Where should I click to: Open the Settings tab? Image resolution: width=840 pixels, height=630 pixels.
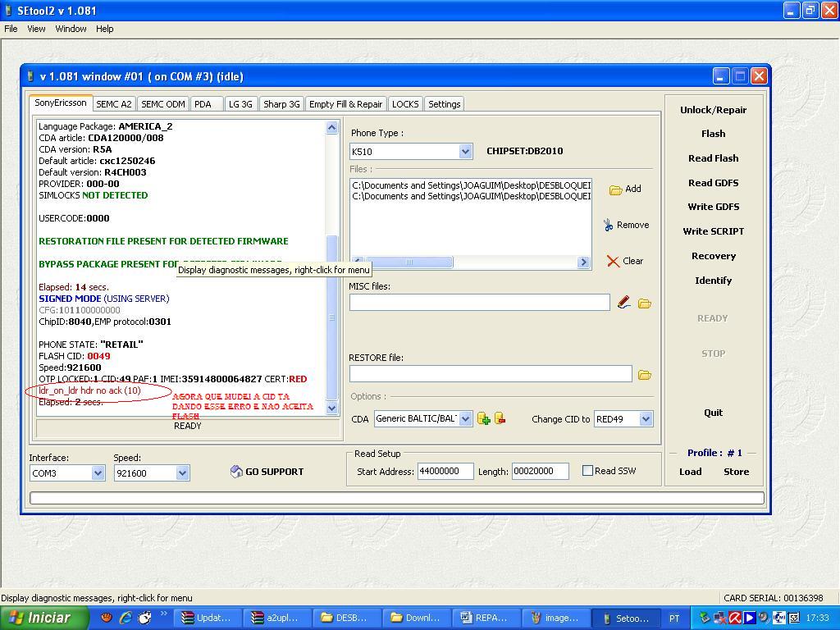(x=444, y=104)
